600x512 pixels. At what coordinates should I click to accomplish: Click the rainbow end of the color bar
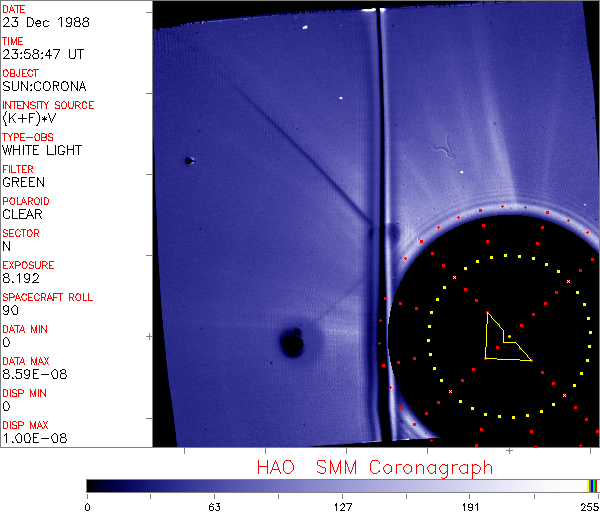point(594,485)
